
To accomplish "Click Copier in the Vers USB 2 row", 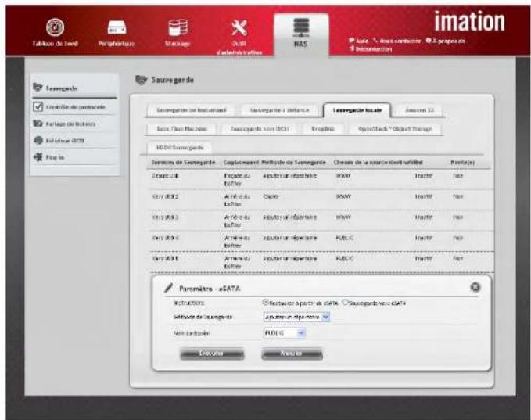I will (x=271, y=197).
